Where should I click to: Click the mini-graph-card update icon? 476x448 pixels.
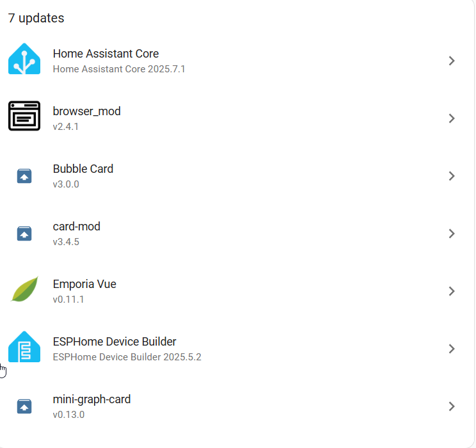pyautogui.click(x=24, y=406)
